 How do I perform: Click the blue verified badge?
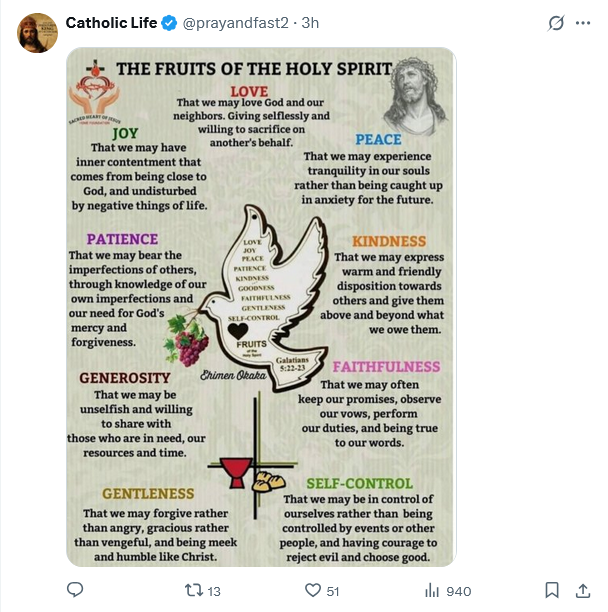coord(169,23)
